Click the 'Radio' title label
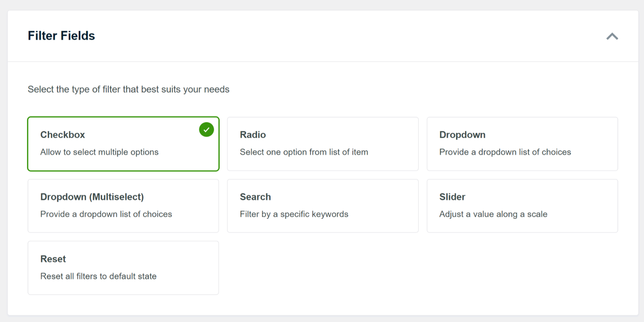 coord(253,135)
